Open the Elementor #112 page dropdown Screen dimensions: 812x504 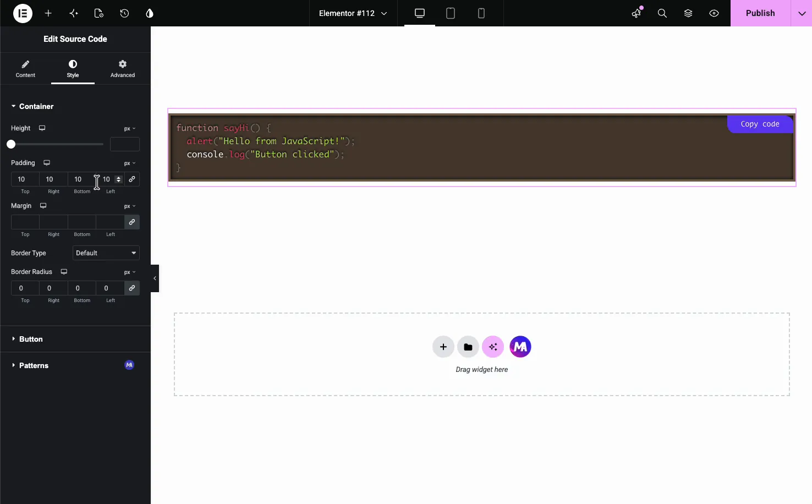(x=353, y=13)
